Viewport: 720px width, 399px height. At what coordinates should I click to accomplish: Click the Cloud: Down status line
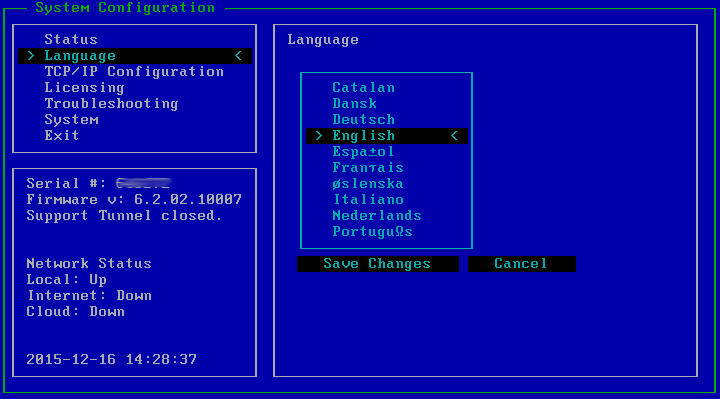pos(75,312)
